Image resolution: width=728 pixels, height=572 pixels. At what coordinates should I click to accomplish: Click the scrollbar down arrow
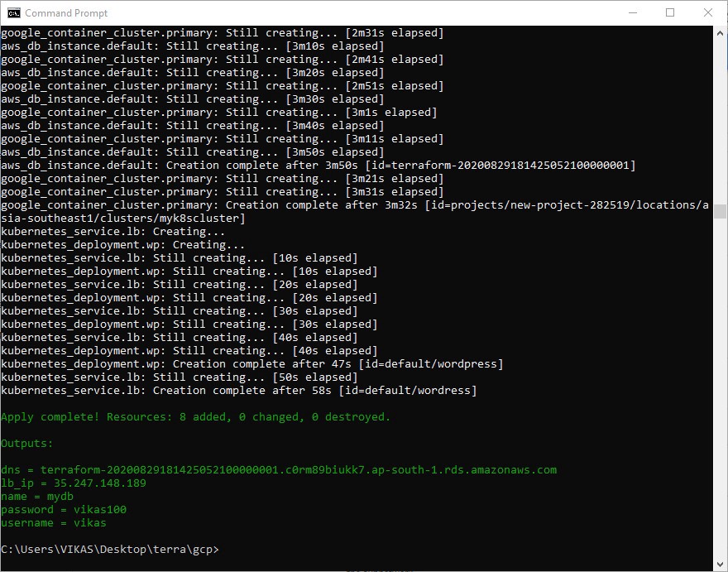[x=720, y=564]
